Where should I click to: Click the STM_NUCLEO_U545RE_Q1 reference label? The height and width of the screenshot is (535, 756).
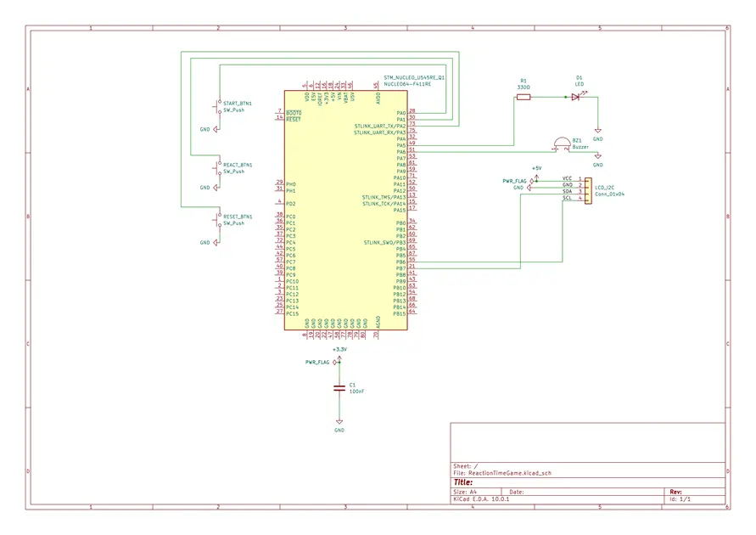pos(414,77)
